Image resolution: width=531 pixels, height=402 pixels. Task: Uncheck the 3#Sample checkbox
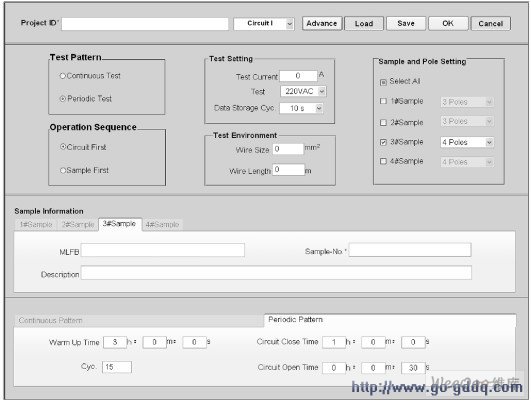pyautogui.click(x=383, y=142)
